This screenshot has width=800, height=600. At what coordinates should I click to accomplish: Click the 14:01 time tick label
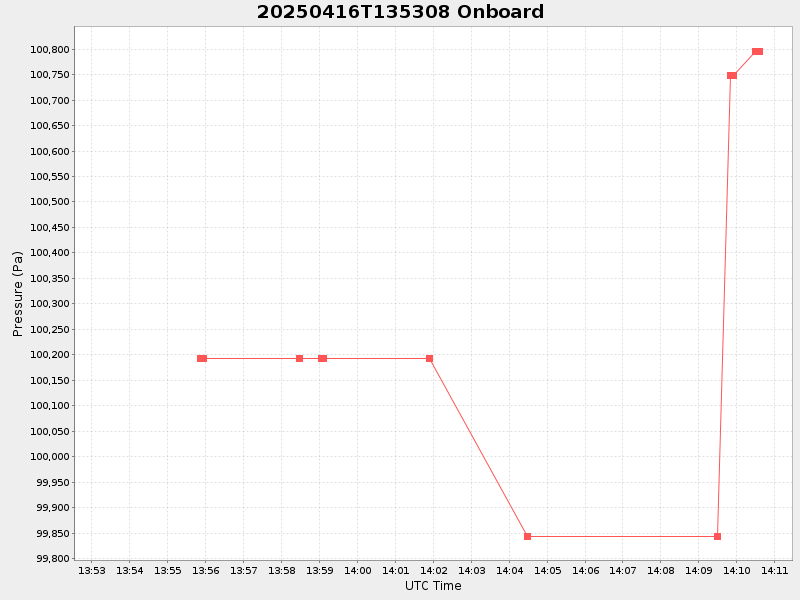pyautogui.click(x=395, y=570)
